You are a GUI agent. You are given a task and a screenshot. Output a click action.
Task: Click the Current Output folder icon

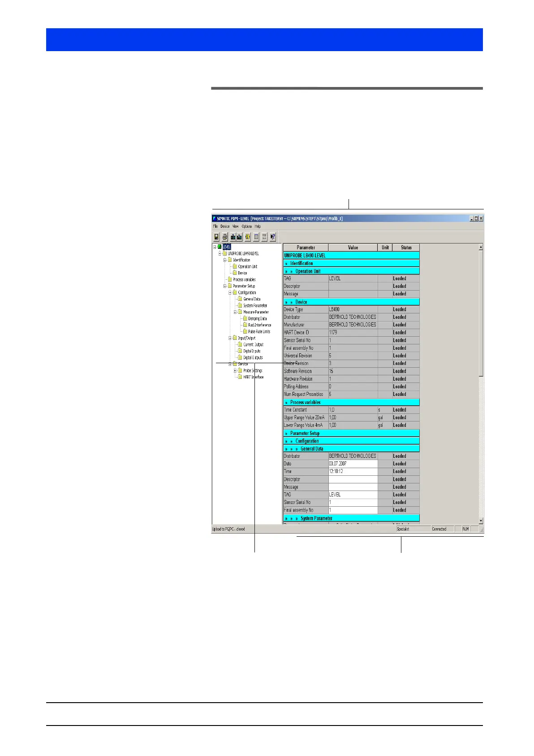pyautogui.click(x=240, y=344)
